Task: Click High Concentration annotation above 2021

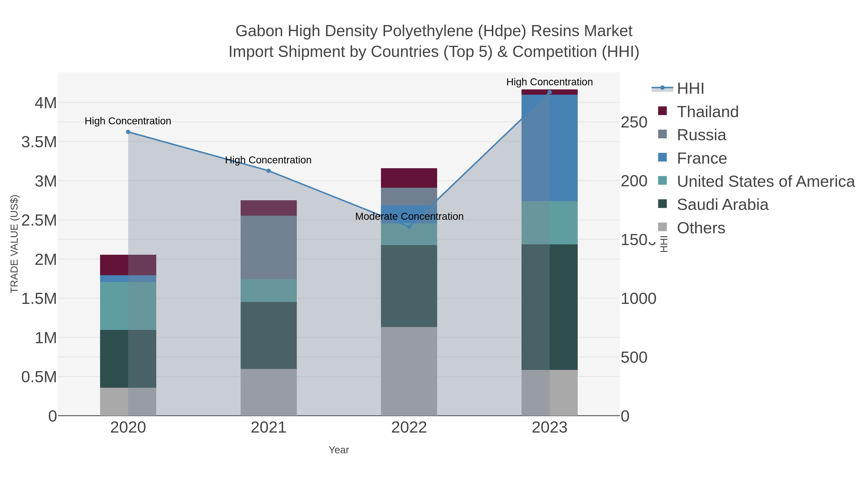Action: click(268, 160)
